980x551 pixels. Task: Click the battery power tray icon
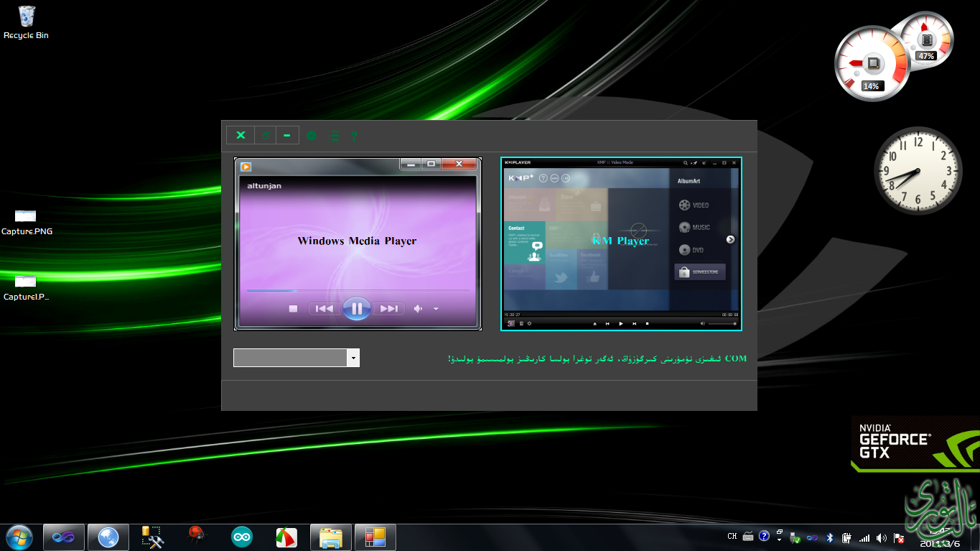(847, 537)
